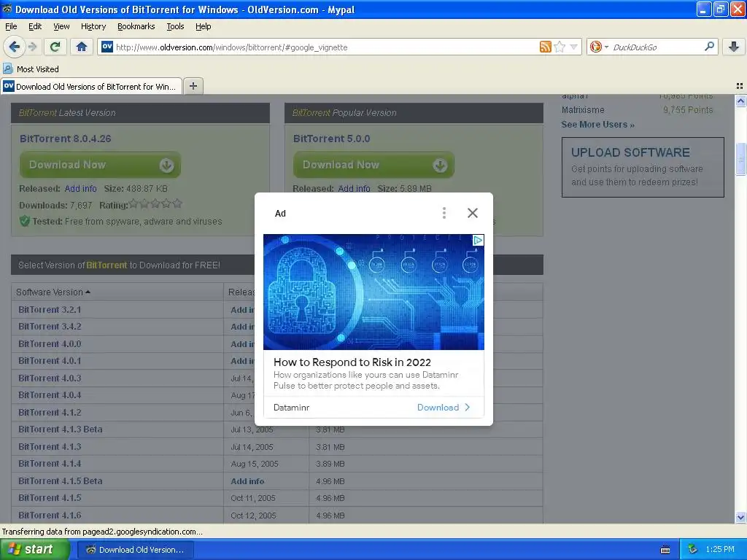
Task: Rate BitTorrent 8.0.4.26 using the stars
Action: pos(156,204)
